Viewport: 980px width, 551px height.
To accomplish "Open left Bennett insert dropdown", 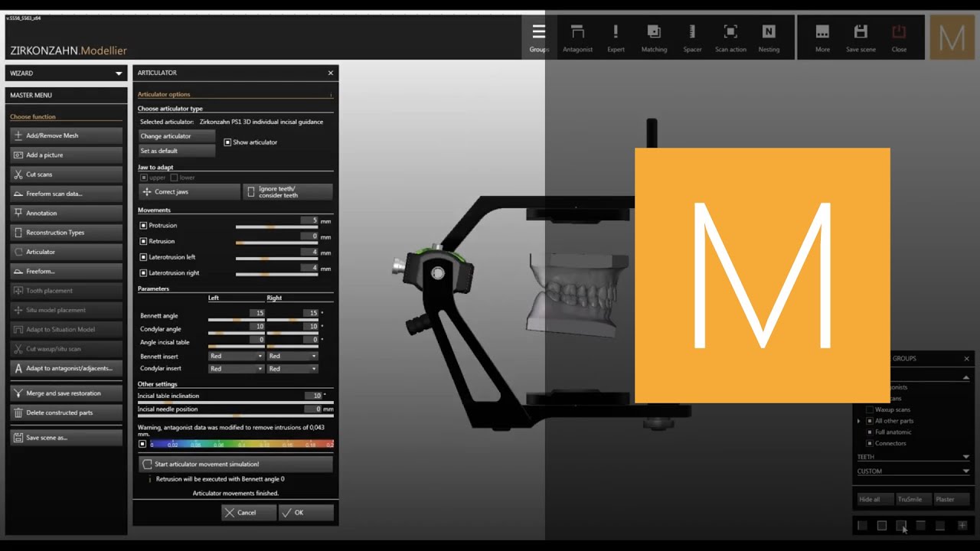I will (236, 356).
